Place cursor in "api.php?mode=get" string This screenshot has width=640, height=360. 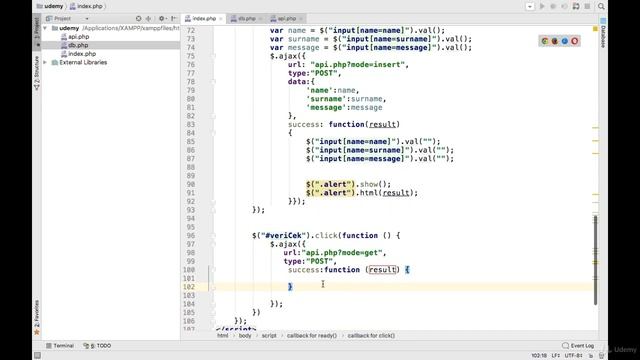pos(342,253)
